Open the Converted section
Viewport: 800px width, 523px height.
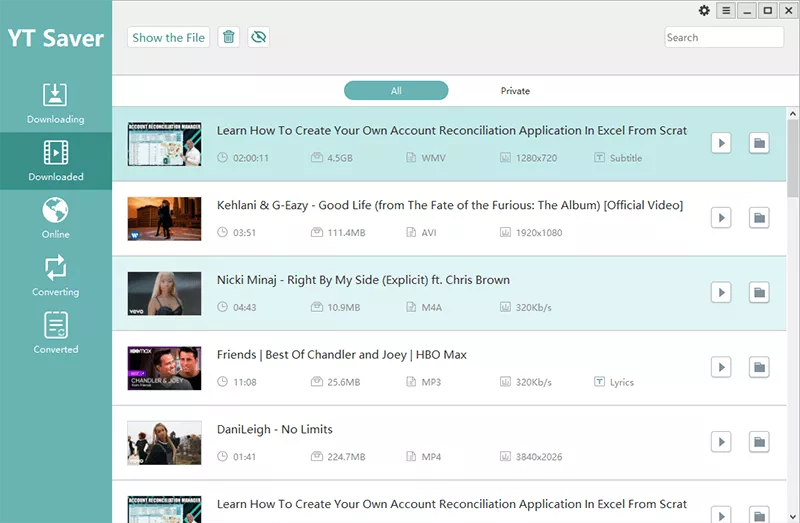click(56, 334)
